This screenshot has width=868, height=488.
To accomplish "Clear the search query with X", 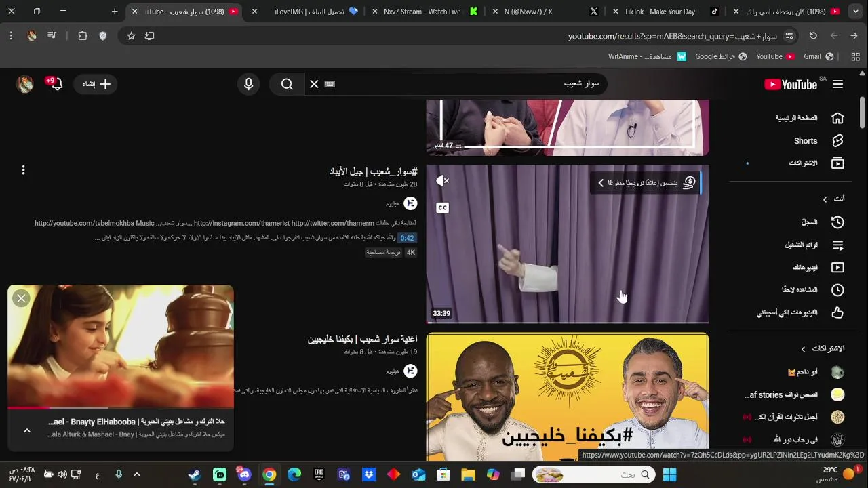I will (314, 84).
